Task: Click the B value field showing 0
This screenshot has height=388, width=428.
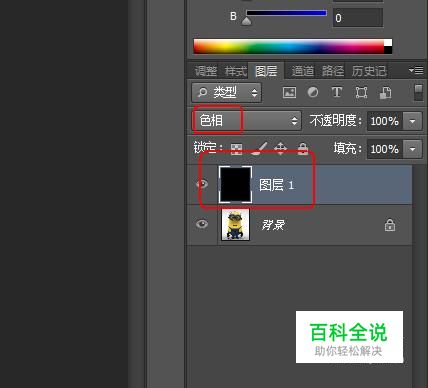Action: pyautogui.click(x=358, y=18)
